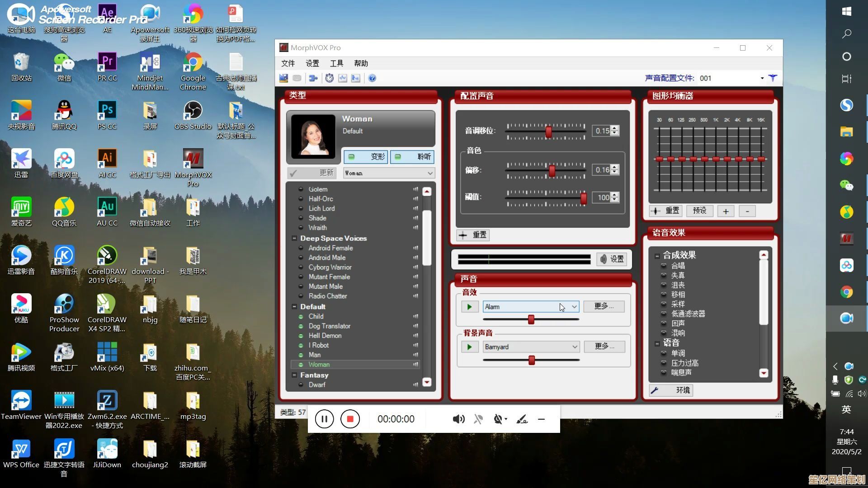Viewport: 868px width, 488px height.
Task: Open the Woman voice dropdown
Action: coord(430,173)
